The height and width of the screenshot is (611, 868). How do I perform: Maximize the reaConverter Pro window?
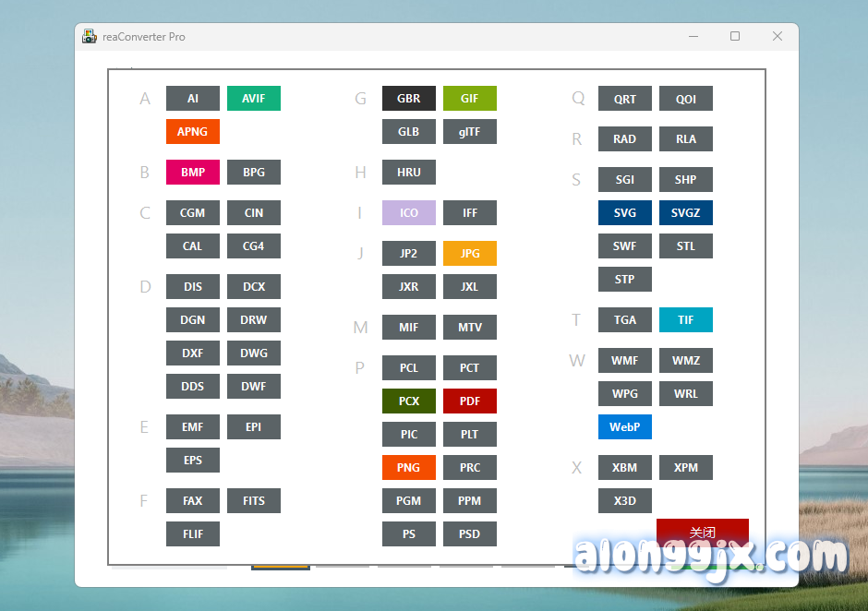(x=735, y=37)
